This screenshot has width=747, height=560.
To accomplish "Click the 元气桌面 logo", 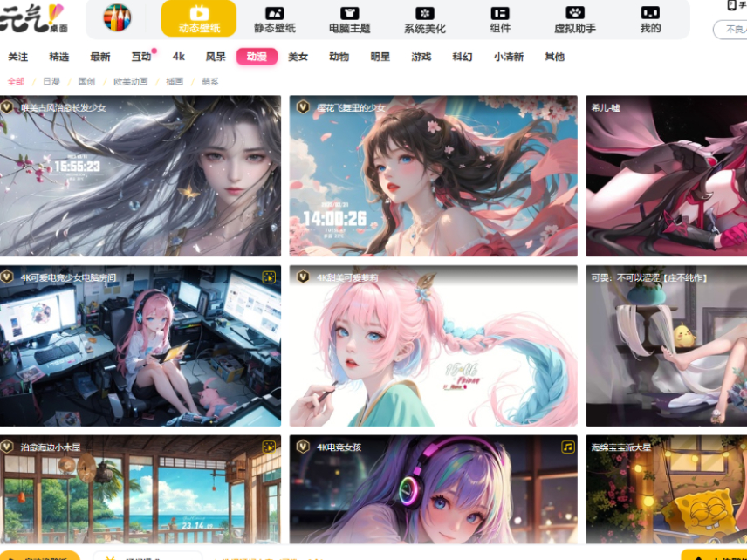I will 33,18.
